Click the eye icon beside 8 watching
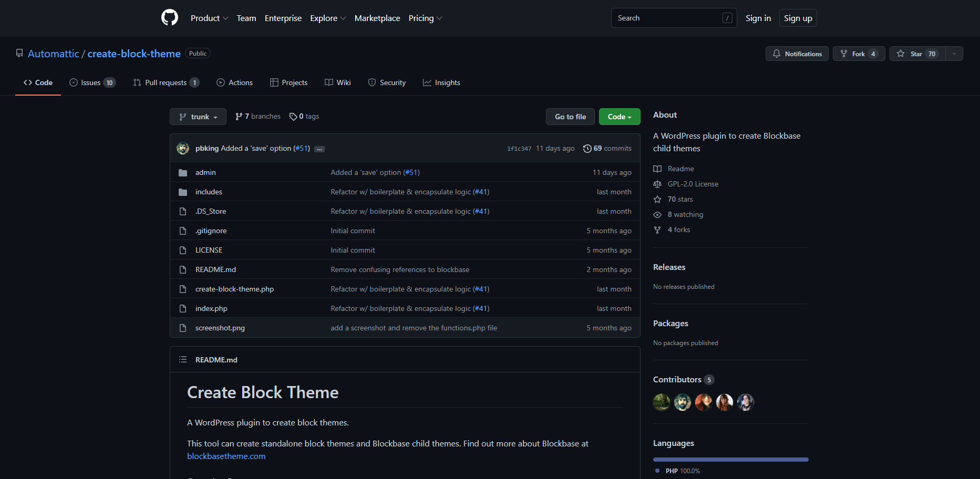Viewport: 980px width, 479px height. point(657,215)
